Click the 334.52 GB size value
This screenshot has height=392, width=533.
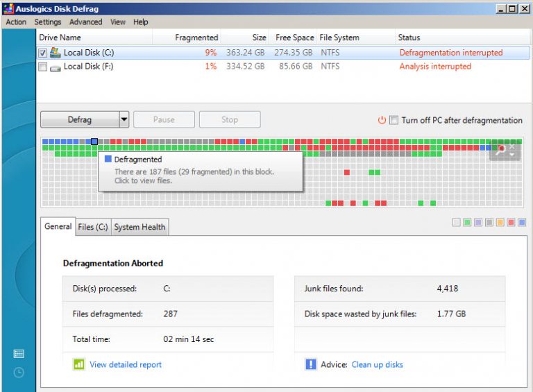click(x=246, y=66)
